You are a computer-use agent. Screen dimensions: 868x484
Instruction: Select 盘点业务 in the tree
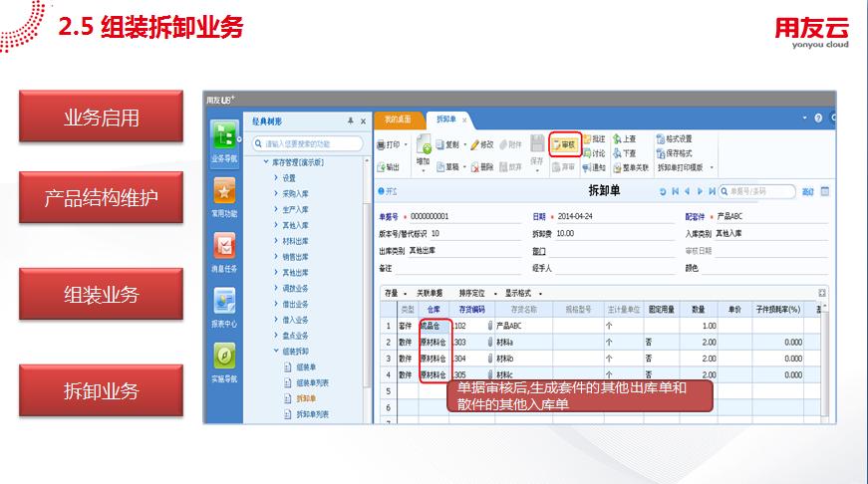[295, 336]
